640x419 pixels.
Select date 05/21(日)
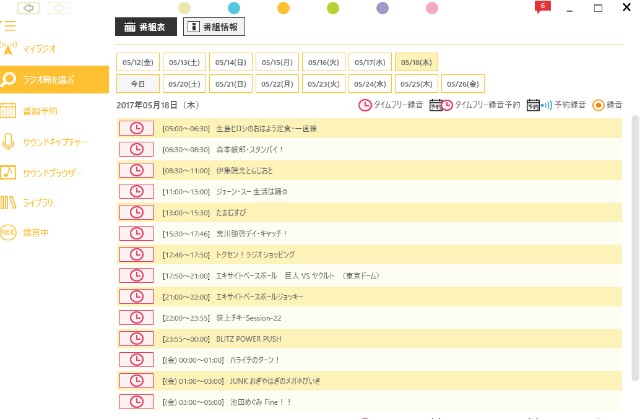click(x=231, y=84)
